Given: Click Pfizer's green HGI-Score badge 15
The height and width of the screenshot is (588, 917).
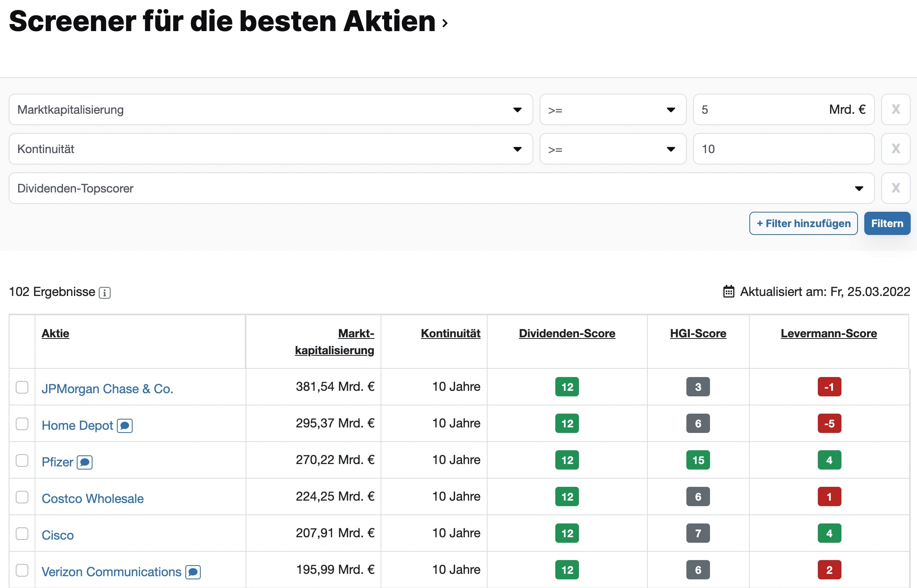Looking at the screenshot, I should 698,460.
